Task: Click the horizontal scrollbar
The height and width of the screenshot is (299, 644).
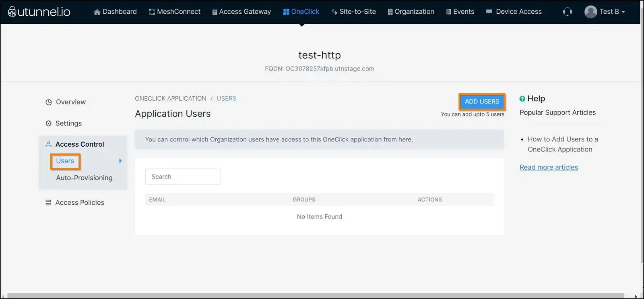Action: coord(316,296)
